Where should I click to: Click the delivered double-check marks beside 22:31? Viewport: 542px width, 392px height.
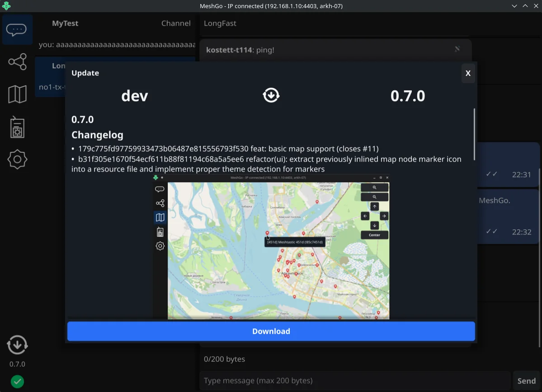tap(491, 174)
